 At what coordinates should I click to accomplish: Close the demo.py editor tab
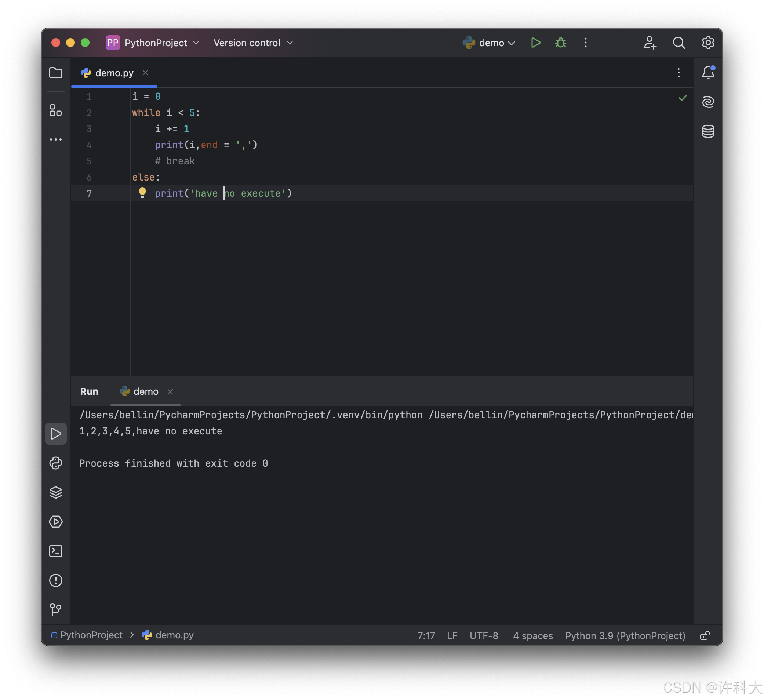(145, 73)
